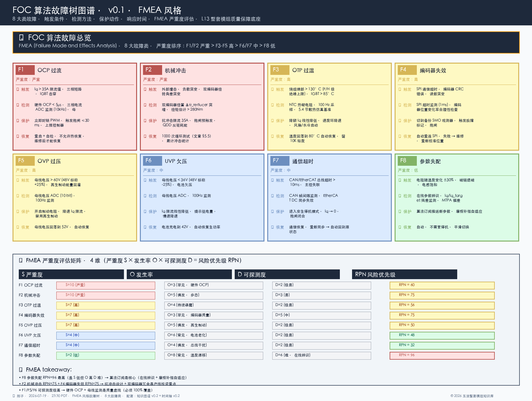Select the 机械冲击 card title
Image resolution: width=532 pixels, height=401 pixels.
point(176,70)
